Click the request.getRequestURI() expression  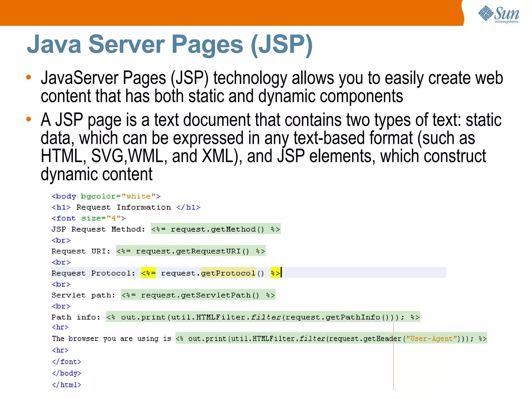click(x=191, y=251)
